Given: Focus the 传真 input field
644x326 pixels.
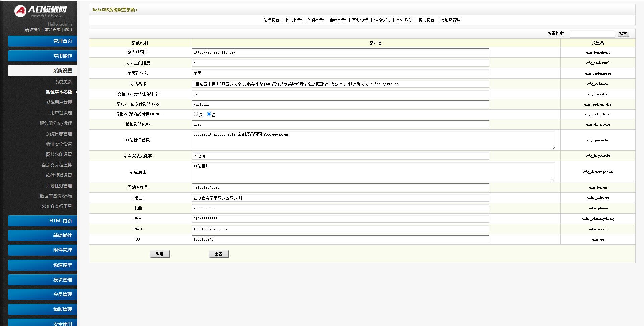Looking at the screenshot, I should 340,219.
